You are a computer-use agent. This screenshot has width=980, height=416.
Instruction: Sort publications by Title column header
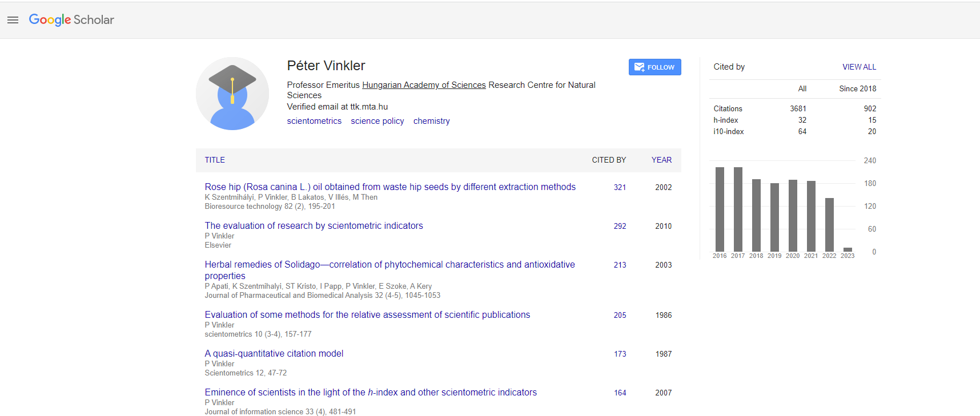click(x=215, y=160)
